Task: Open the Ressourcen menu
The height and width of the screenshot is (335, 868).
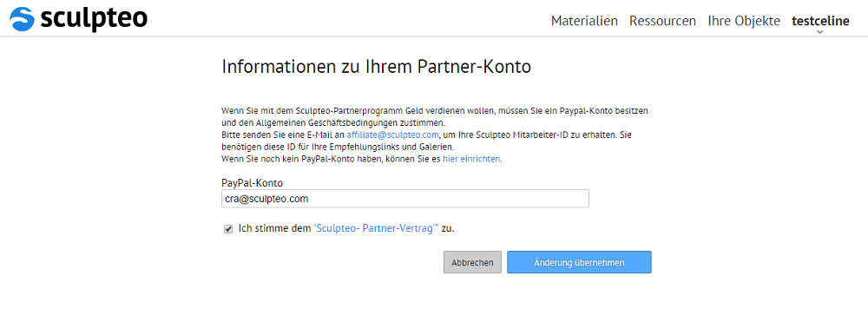Action: point(662,21)
